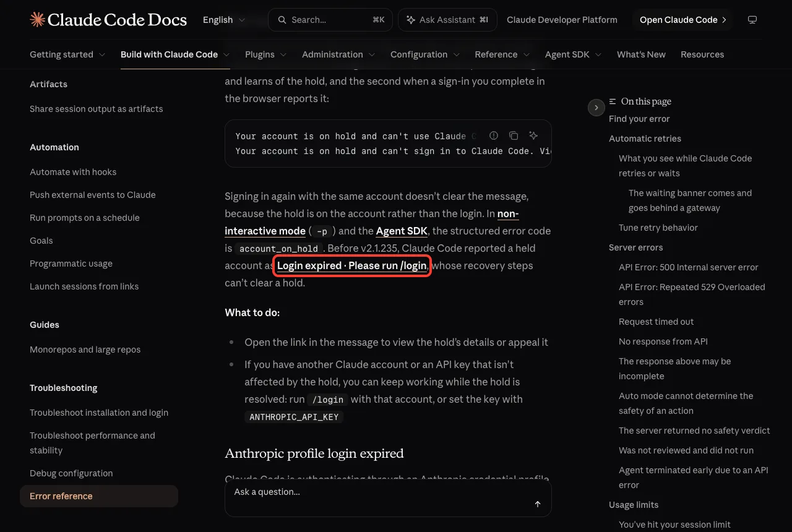Expand the Build with Claude Code menu
The image size is (792, 532).
coord(175,54)
